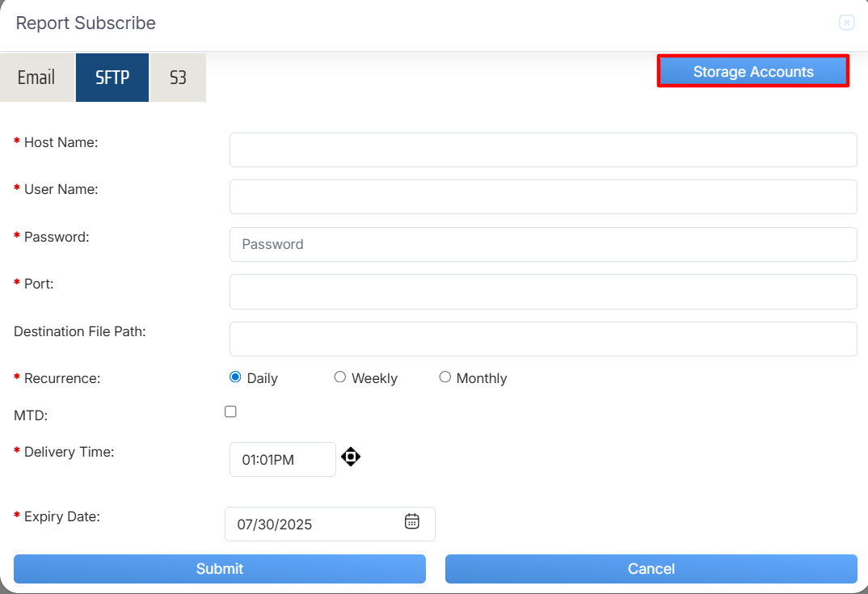
Task: Choose Daily recurrence option
Action: (x=235, y=377)
